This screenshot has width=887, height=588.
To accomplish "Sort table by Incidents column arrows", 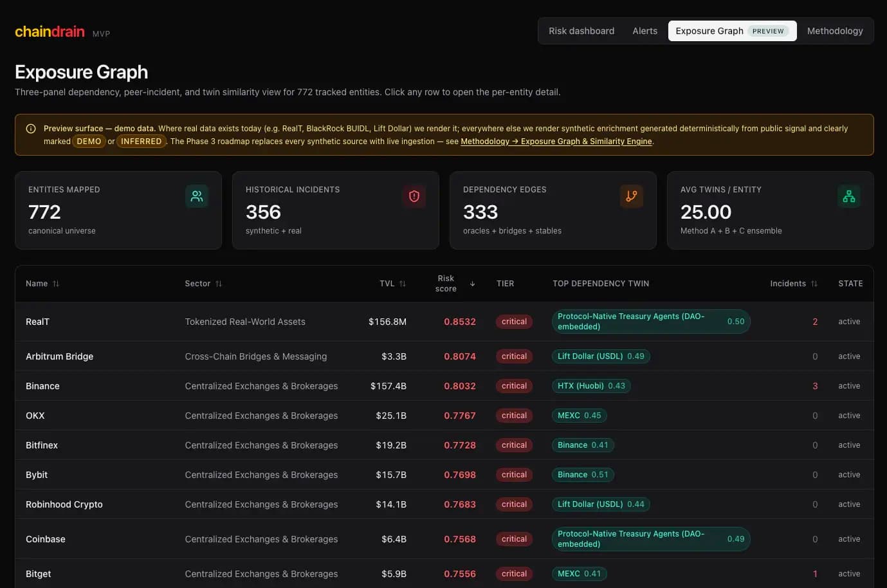I will 814,284.
